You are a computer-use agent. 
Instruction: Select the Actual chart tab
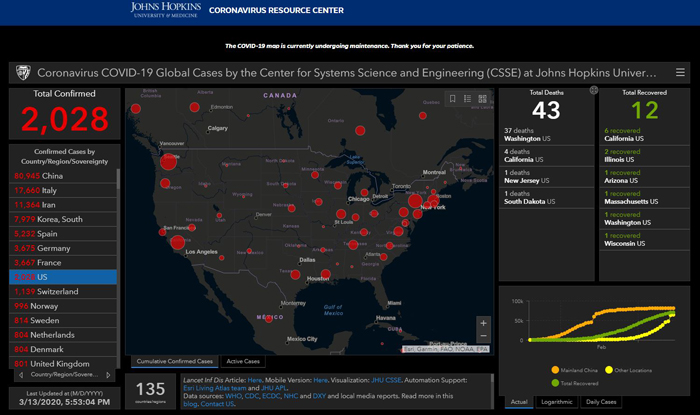(x=519, y=402)
